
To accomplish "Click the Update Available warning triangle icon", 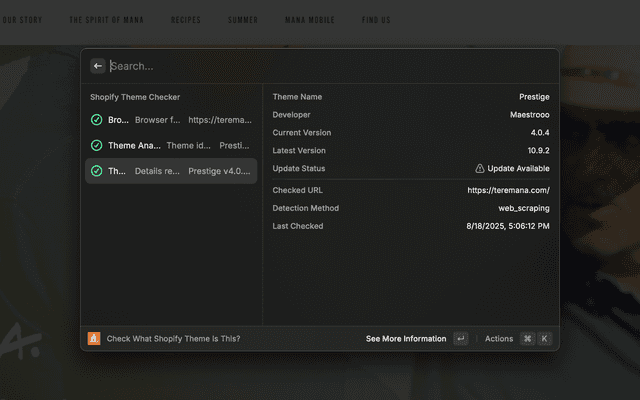I will [x=480, y=169].
